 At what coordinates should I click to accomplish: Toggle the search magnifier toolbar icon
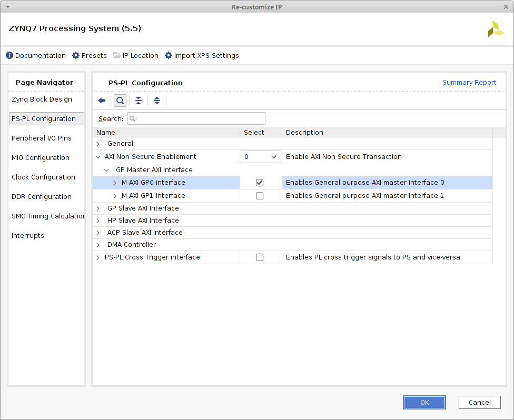120,101
